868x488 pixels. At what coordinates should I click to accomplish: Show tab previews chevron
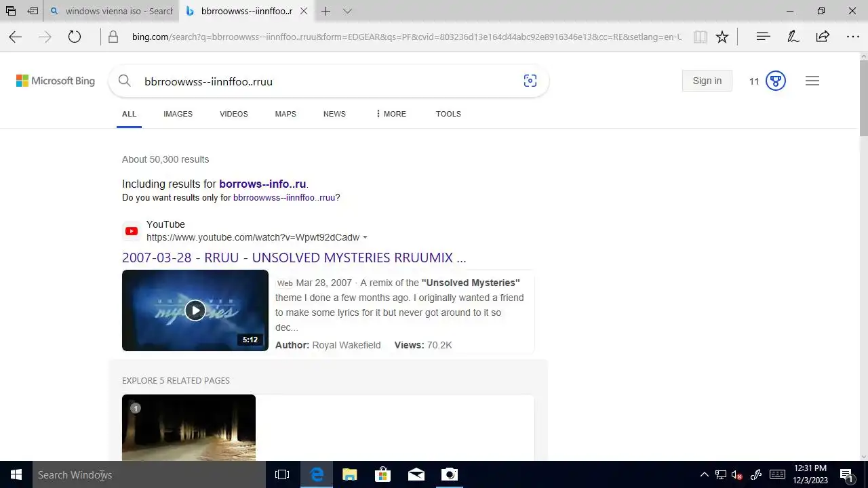point(347,11)
